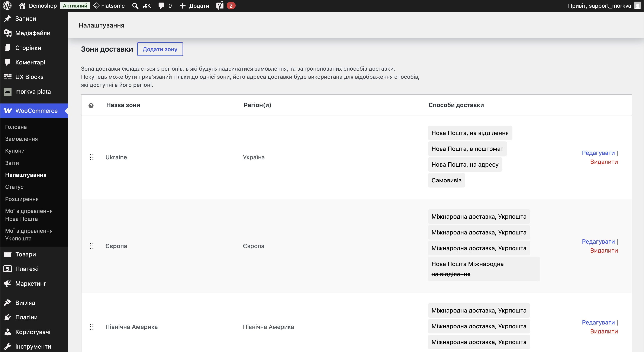Screen dimensions: 644x352
Task: Click the plus icon next to Додати
Action: pos(183,6)
